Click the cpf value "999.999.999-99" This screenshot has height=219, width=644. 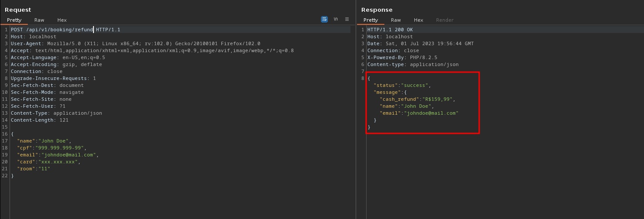pyautogui.click(x=61, y=148)
